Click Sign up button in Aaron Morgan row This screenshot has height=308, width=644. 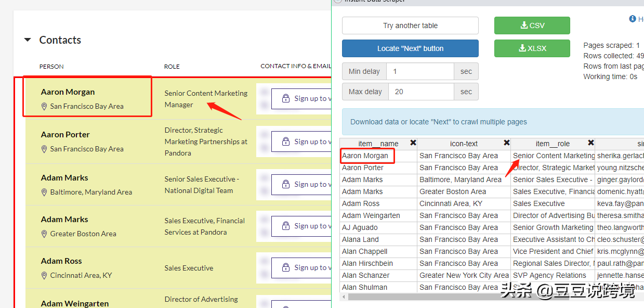tap(301, 98)
